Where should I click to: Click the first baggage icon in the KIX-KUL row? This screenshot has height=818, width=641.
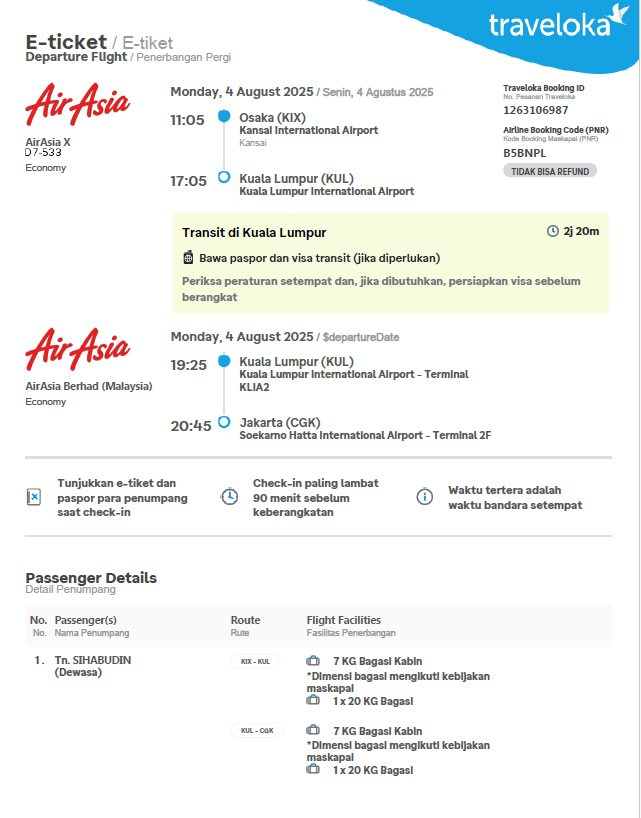click(x=313, y=661)
